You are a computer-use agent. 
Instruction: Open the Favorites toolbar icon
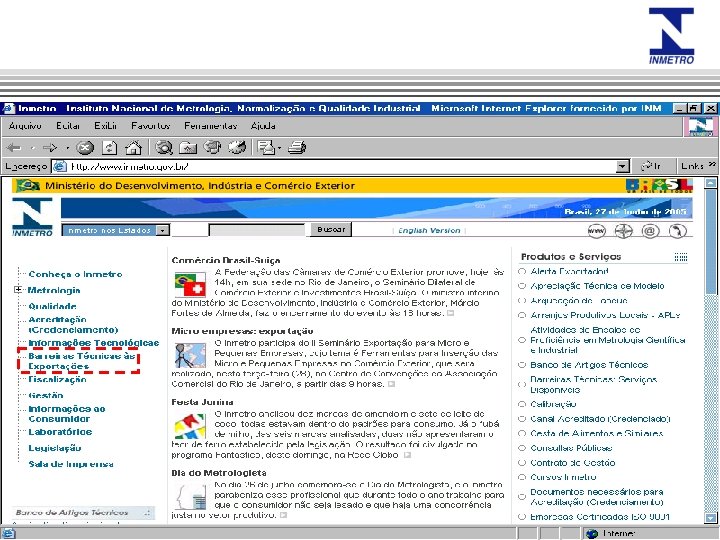coord(188,148)
